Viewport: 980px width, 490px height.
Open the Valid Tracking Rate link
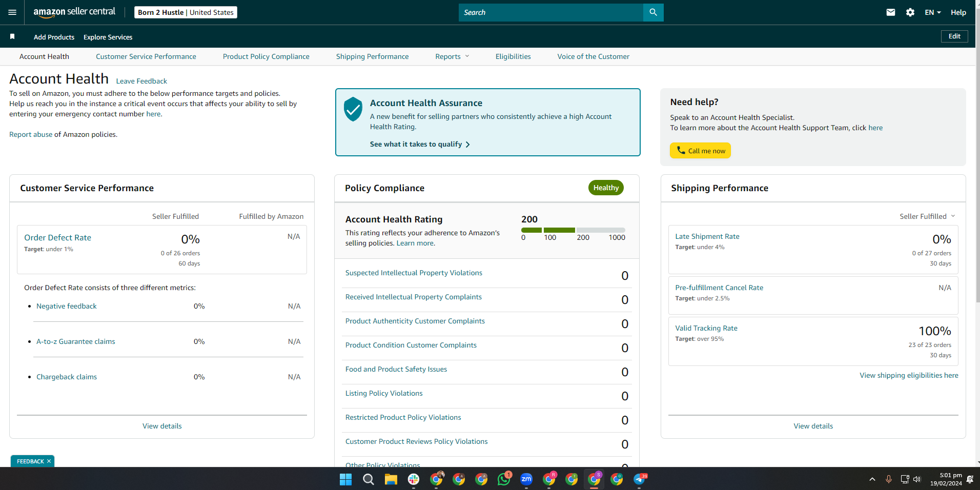point(706,328)
